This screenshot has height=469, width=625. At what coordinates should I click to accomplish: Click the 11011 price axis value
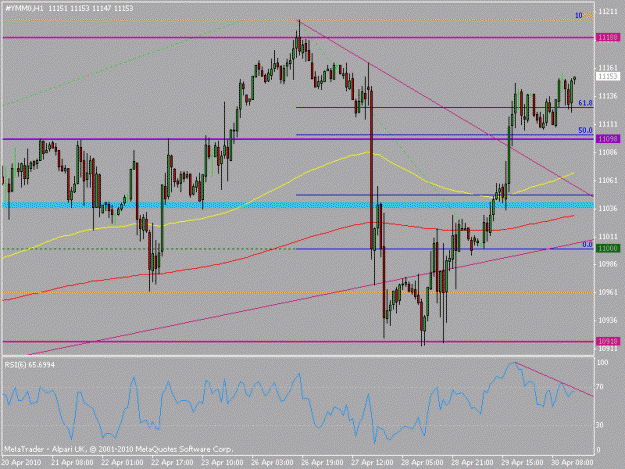(608, 236)
